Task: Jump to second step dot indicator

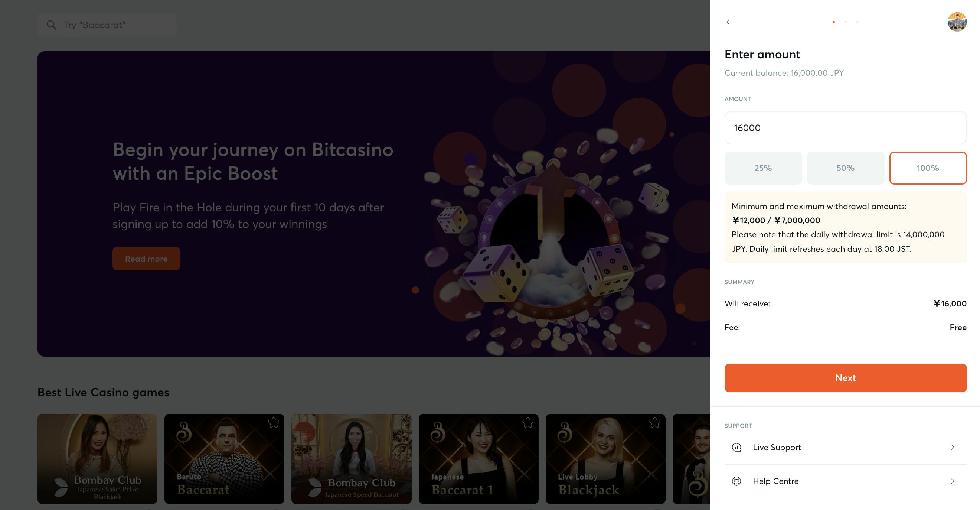Action: 845,22
